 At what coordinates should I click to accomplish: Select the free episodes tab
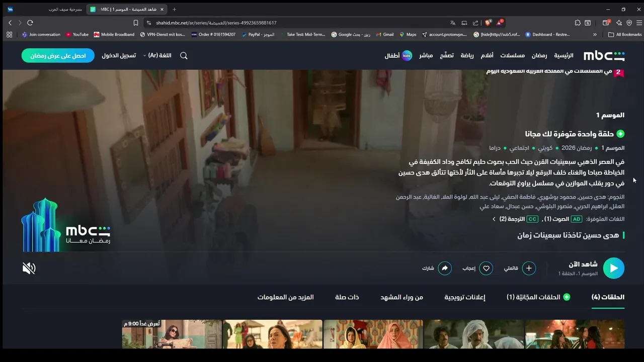[538, 297]
